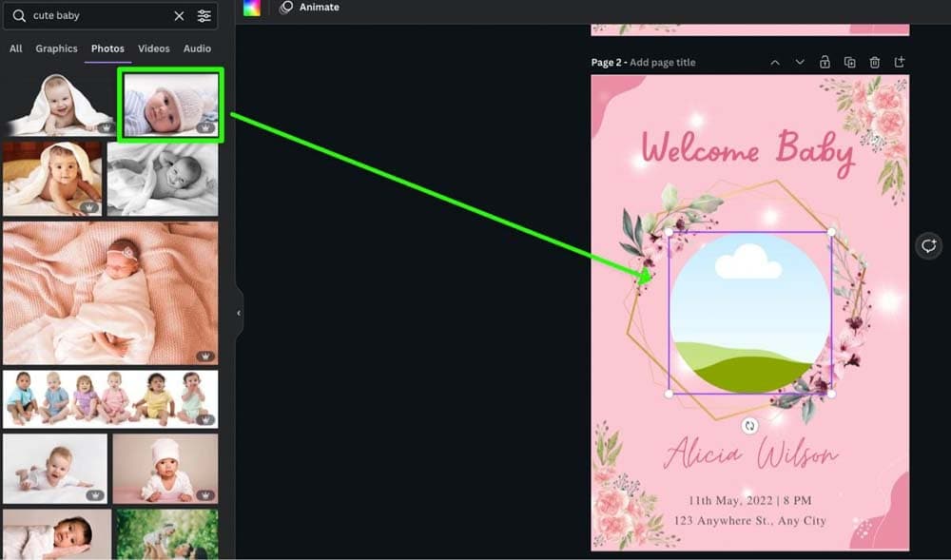This screenshot has height=560, width=951.
Task: Open the search filters icon
Action: (x=204, y=16)
